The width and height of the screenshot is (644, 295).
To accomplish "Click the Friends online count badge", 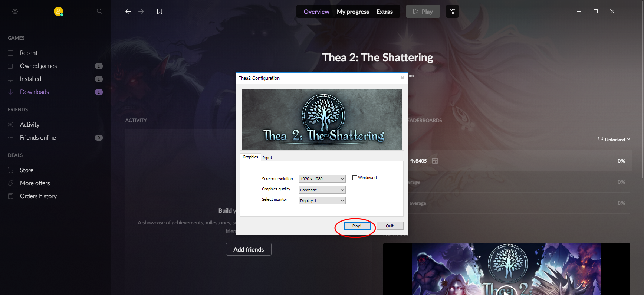I will pos(99,138).
